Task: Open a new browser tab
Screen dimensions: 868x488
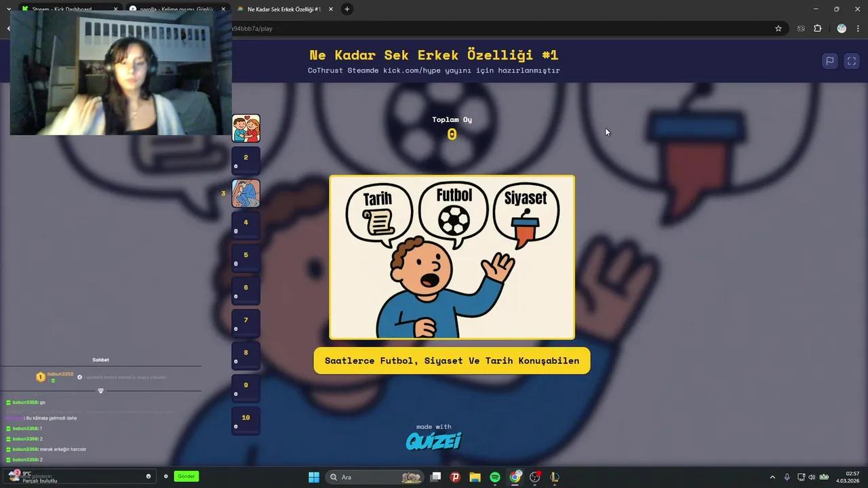Action: pos(347,9)
